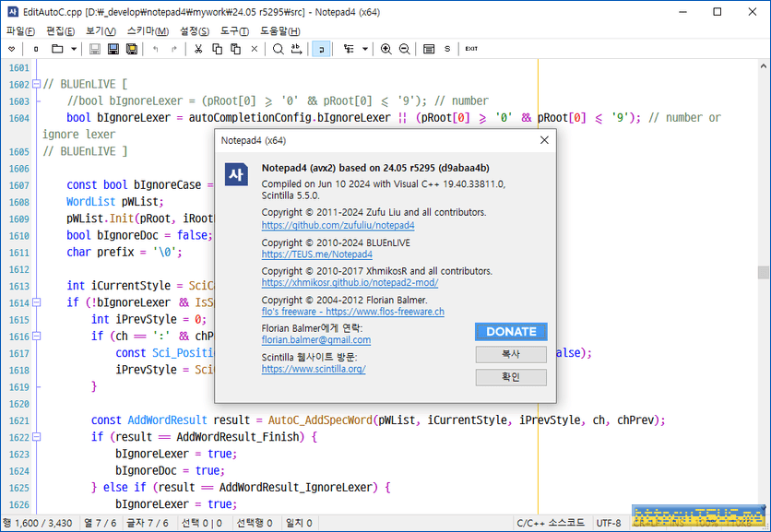Click the EXIT toolbar icon

[x=471, y=49]
